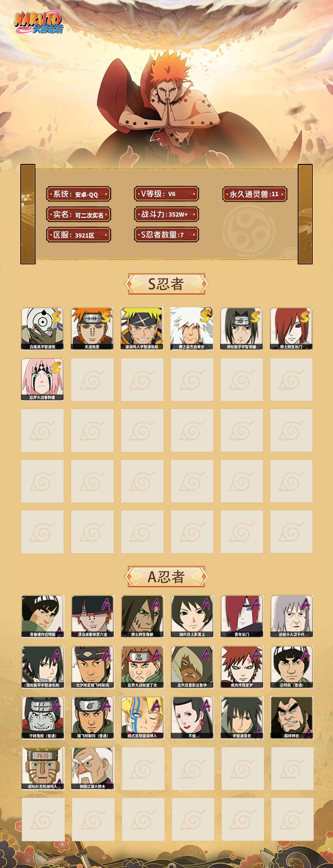Switch to the S忍者 section header
The height and width of the screenshot is (868, 333).
click(x=166, y=284)
